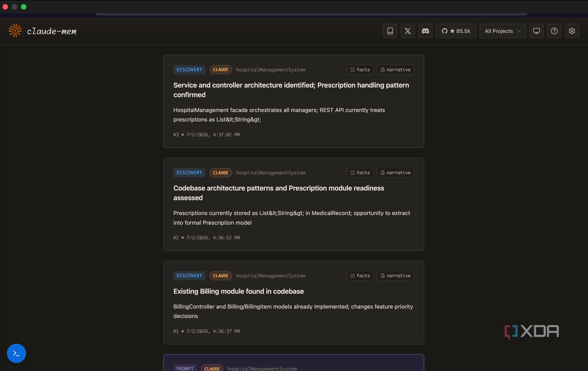
Task: Click the monitor display icon
Action: 537,31
